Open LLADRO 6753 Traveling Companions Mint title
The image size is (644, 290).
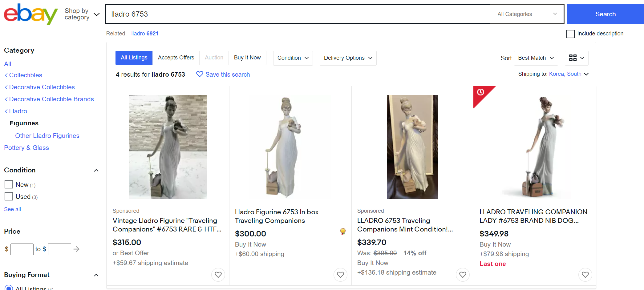coord(405,225)
